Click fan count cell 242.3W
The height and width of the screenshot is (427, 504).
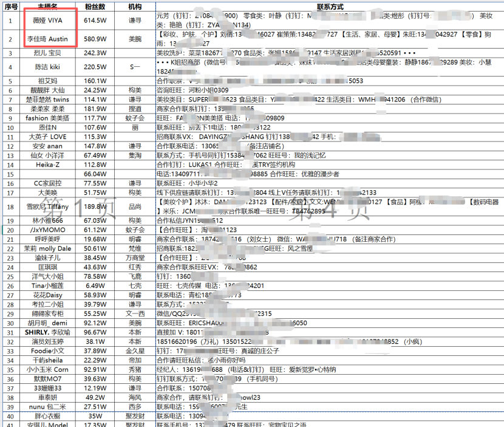click(95, 53)
